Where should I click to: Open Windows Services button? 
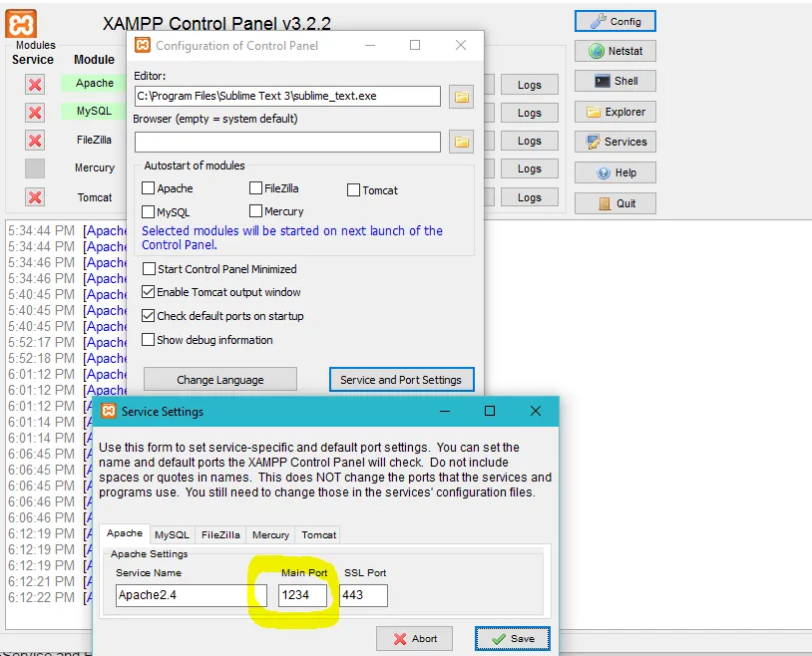point(615,142)
